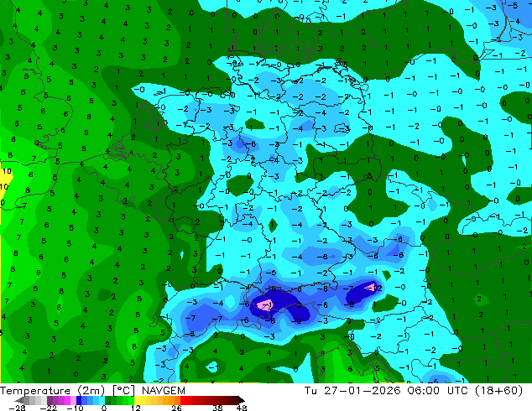Click the 12 label beneath the color bar
Screen dimensions: 532x411
point(136,408)
